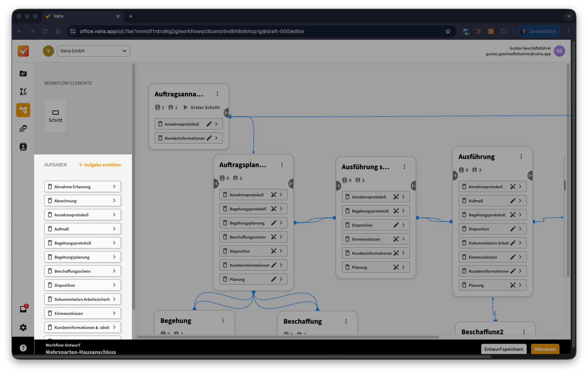Click the help question mark icon
The height and width of the screenshot is (374, 588).
tap(23, 348)
